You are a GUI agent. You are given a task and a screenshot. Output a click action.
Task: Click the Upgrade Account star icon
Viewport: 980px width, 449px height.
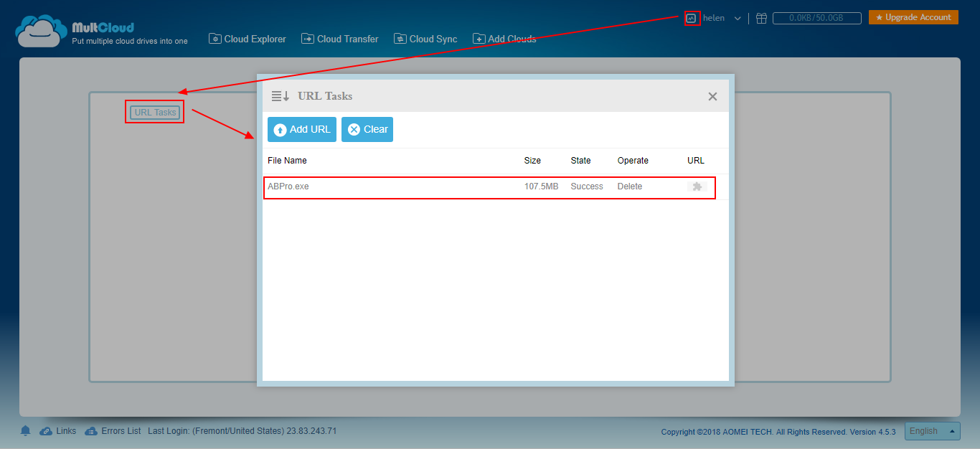(x=880, y=16)
